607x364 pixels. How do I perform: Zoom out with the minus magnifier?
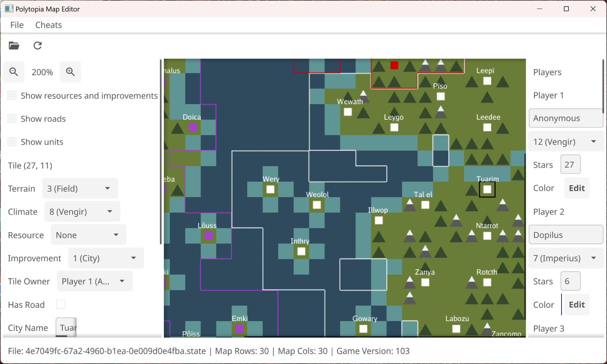point(14,72)
